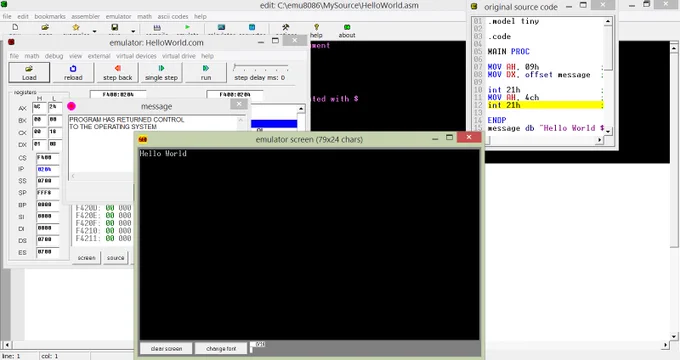Click the green emu8086 editor title icon

[x=4, y=4]
